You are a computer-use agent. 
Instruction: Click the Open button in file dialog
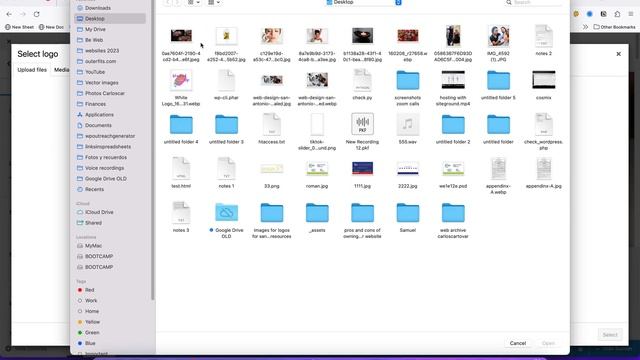pos(548,343)
